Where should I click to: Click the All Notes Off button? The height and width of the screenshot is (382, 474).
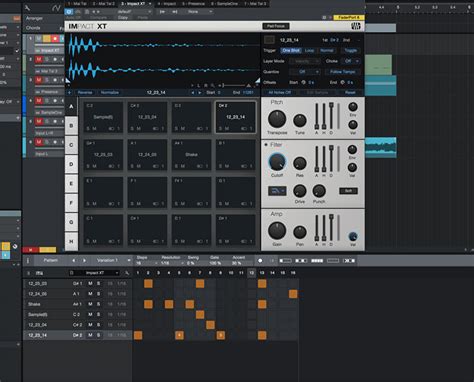(x=280, y=92)
